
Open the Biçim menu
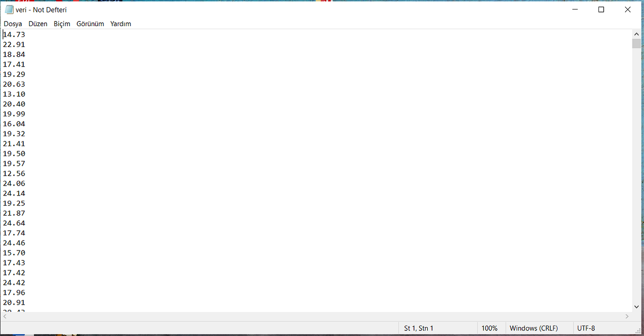pos(62,24)
